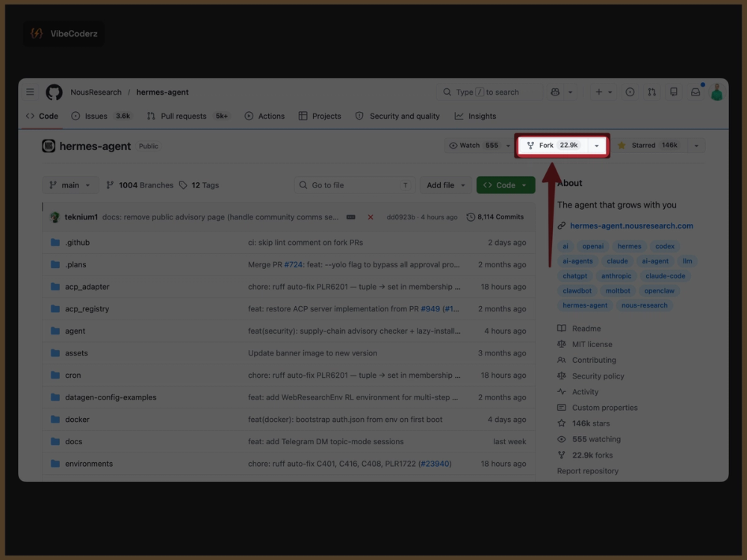This screenshot has height=560, width=747.
Task: Click the Fork 22.9k button
Action: 553,146
